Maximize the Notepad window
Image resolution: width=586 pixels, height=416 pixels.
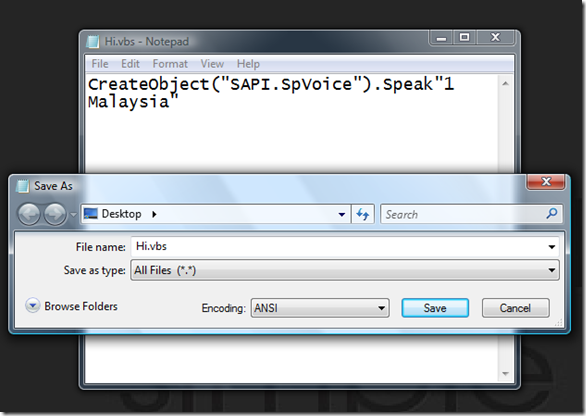[x=465, y=37]
